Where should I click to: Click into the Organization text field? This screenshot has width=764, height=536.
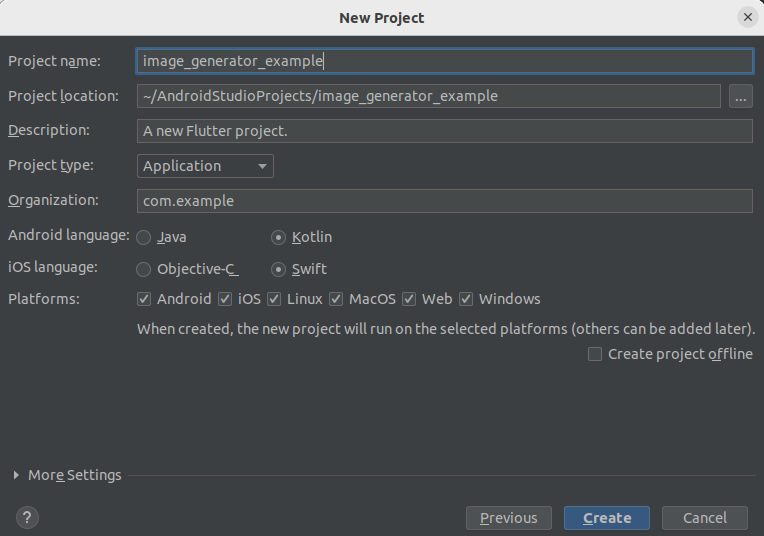click(444, 201)
